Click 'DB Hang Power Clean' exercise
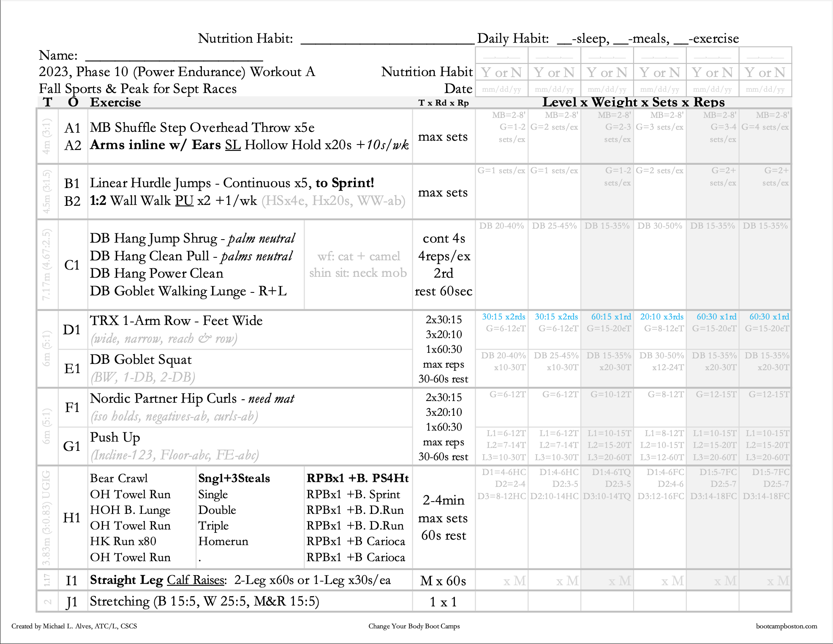Viewport: 833px width, 644px height. point(156,273)
